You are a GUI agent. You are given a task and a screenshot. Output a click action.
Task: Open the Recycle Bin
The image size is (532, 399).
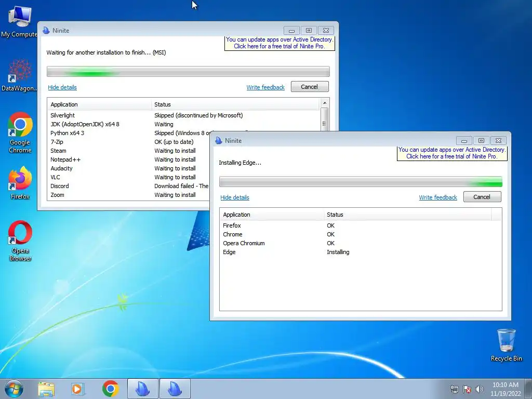(x=506, y=345)
